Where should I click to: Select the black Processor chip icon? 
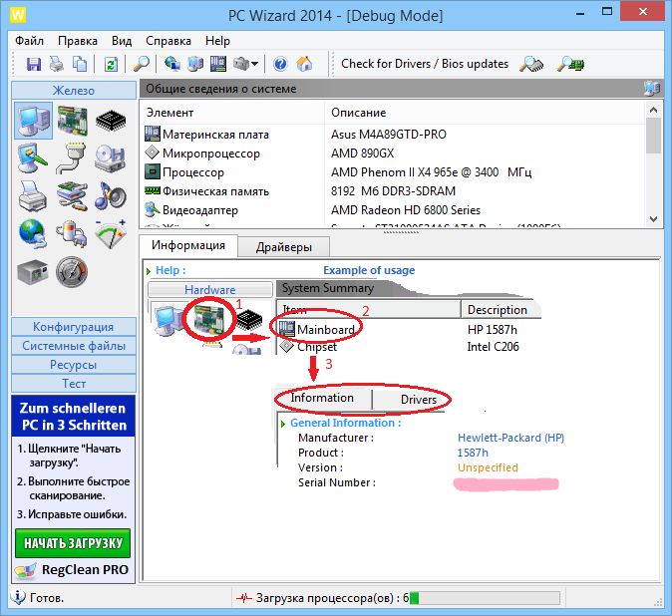coord(111,121)
